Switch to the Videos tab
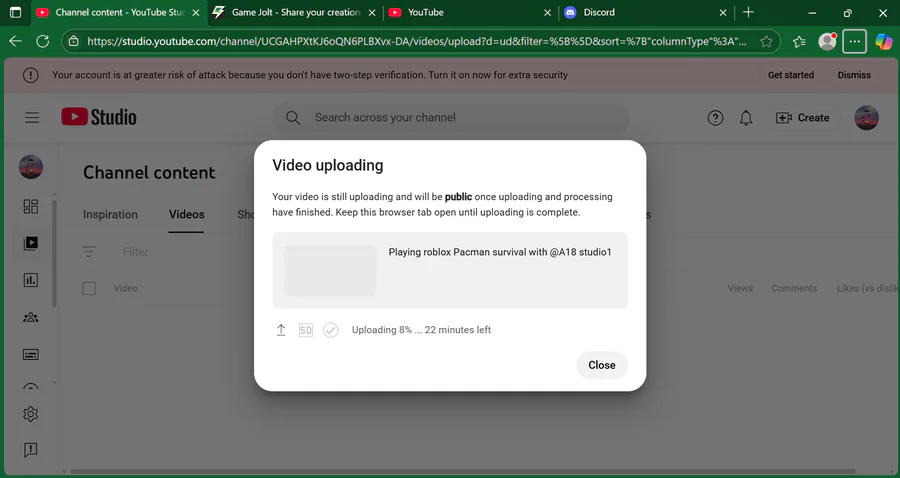900x478 pixels. [x=187, y=215]
